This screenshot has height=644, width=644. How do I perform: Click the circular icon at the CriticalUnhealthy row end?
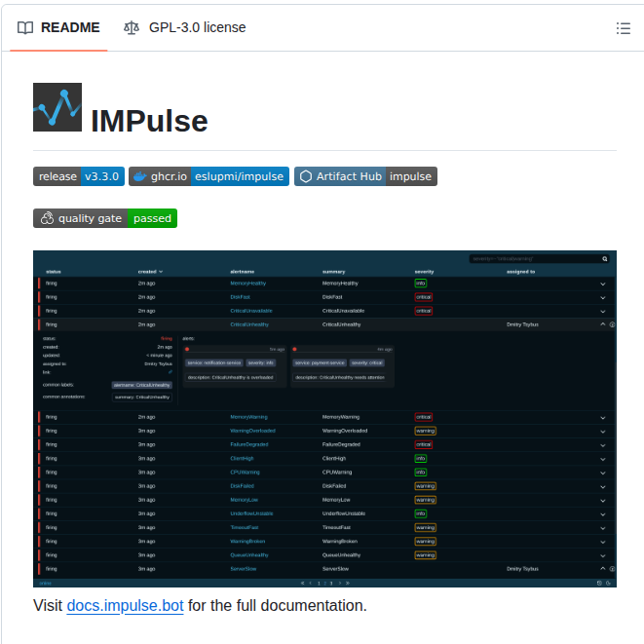612,324
